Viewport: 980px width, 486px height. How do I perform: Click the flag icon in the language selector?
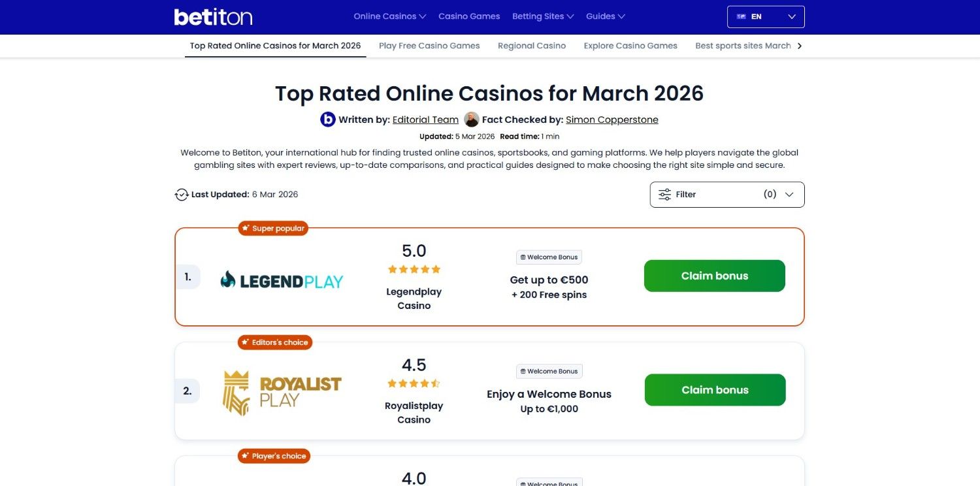[x=742, y=16]
